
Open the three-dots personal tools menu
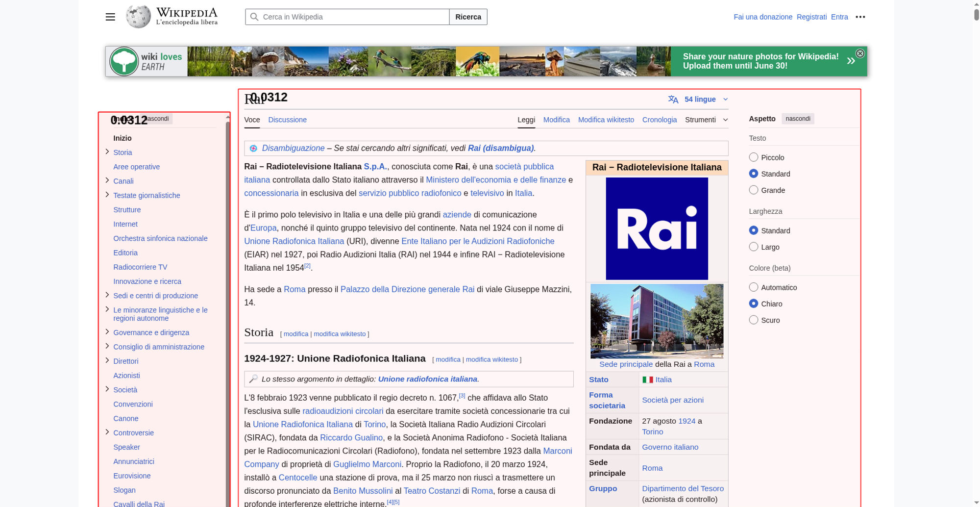[860, 17]
